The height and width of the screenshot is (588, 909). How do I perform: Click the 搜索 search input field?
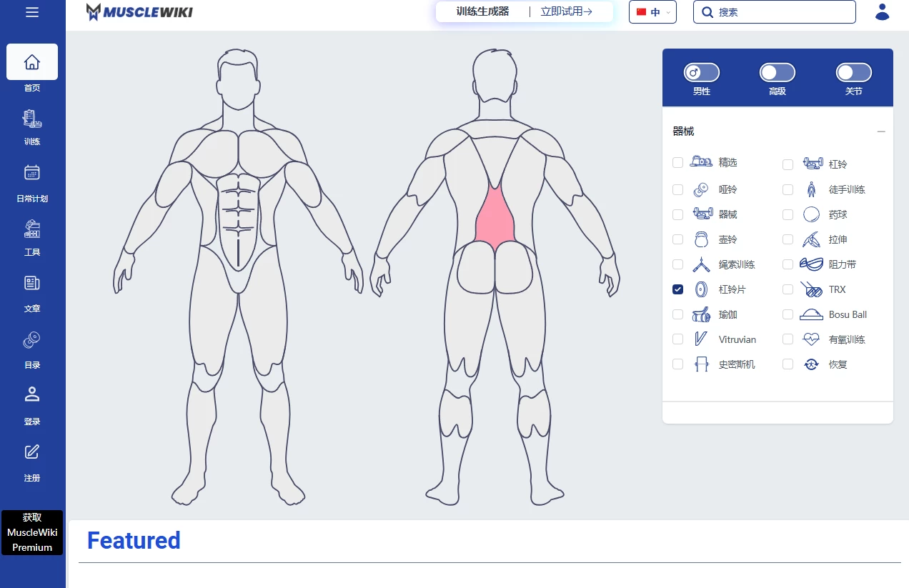(783, 12)
